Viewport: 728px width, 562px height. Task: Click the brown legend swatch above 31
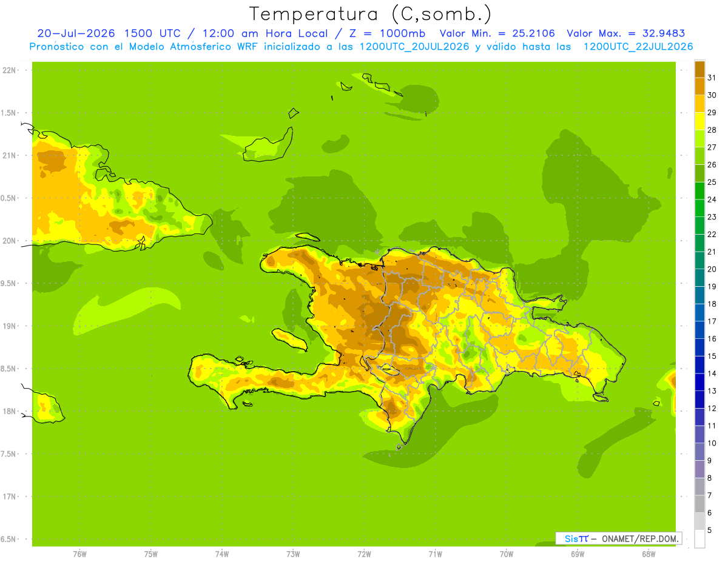(699, 69)
